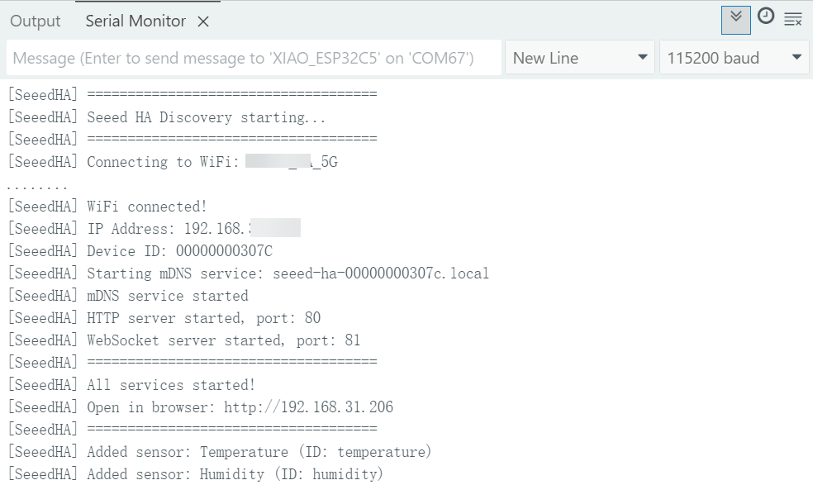Toggle the autoscroll icon
This screenshot has width=813, height=504.
click(x=735, y=20)
